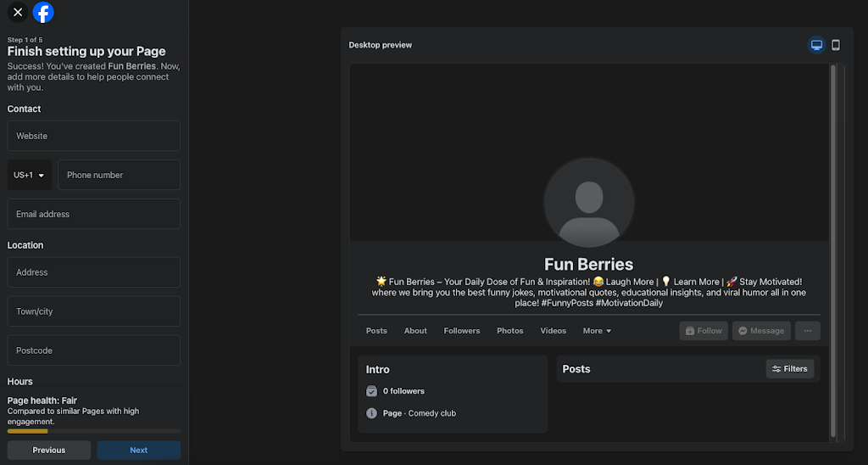Click the preview pane vertical scrollbar
The height and width of the screenshot is (465, 868).
pos(833,252)
